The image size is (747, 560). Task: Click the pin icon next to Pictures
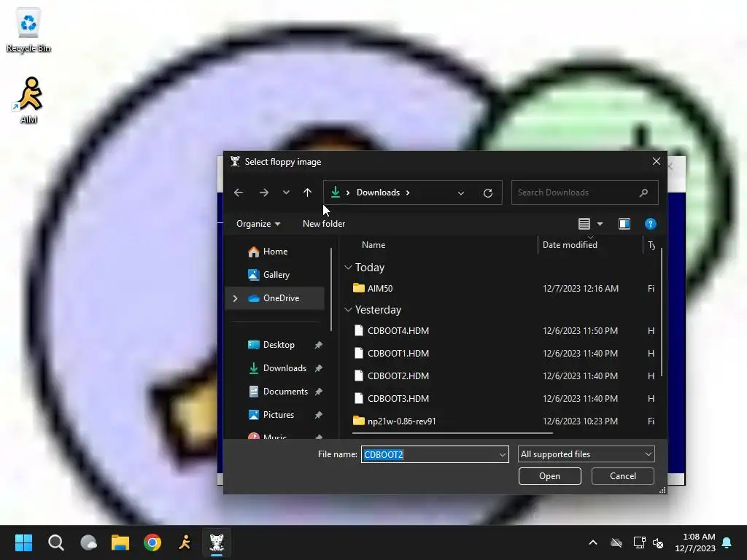pos(318,415)
